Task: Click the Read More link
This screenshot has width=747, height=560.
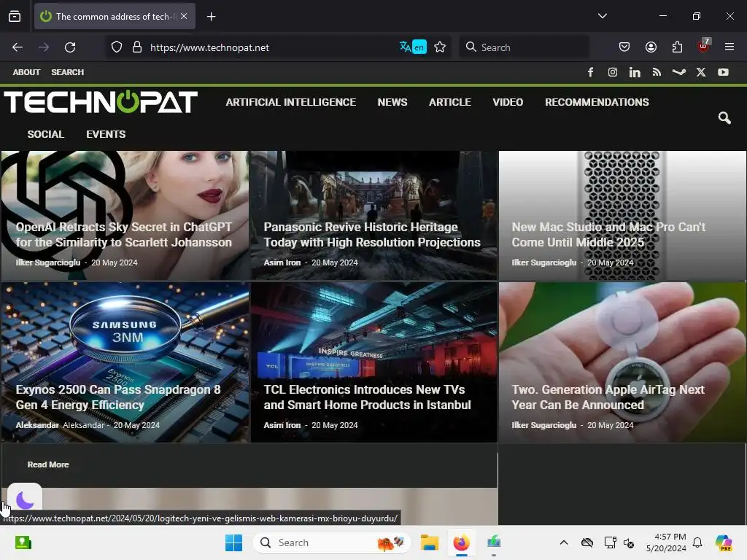Action: 48,464
